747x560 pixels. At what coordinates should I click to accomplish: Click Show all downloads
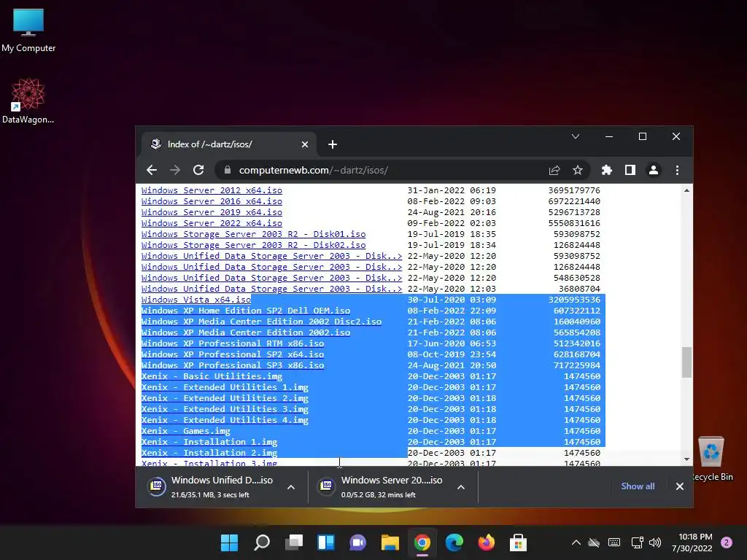point(638,486)
